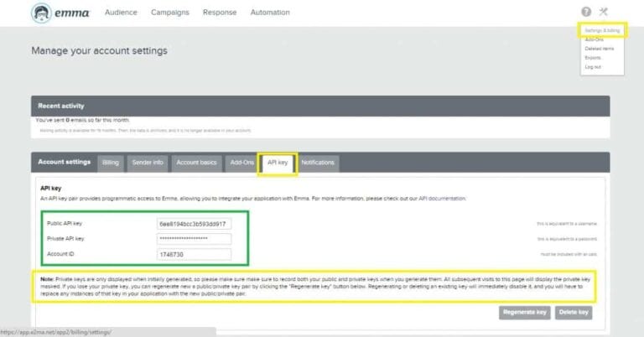Screen dimensions: 644x337
Task: Click the Account settings label
Action: (64, 162)
